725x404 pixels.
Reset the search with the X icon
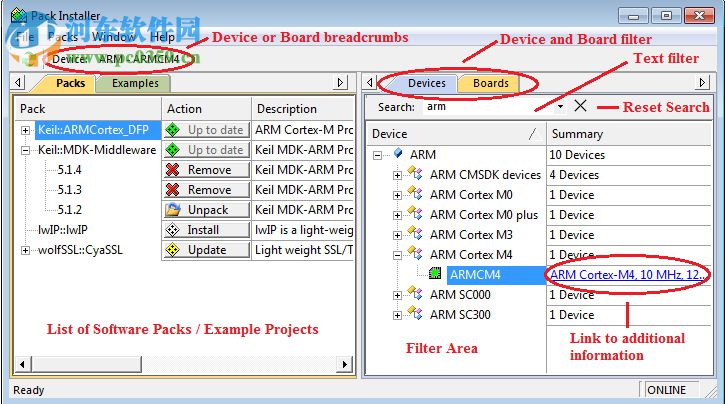pyautogui.click(x=580, y=106)
